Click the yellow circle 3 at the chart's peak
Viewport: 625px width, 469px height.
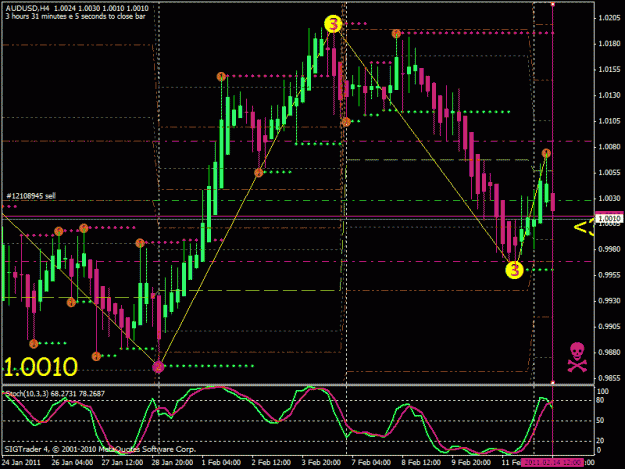point(333,24)
